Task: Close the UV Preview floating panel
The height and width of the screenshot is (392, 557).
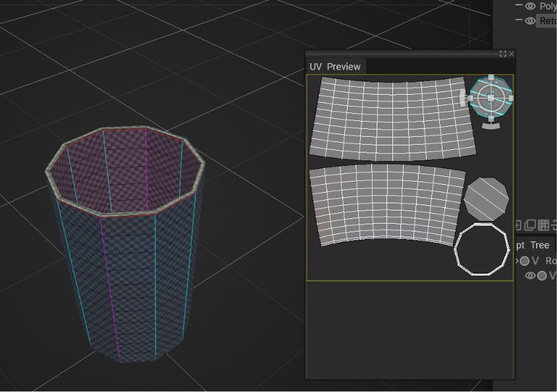Action: [512, 53]
